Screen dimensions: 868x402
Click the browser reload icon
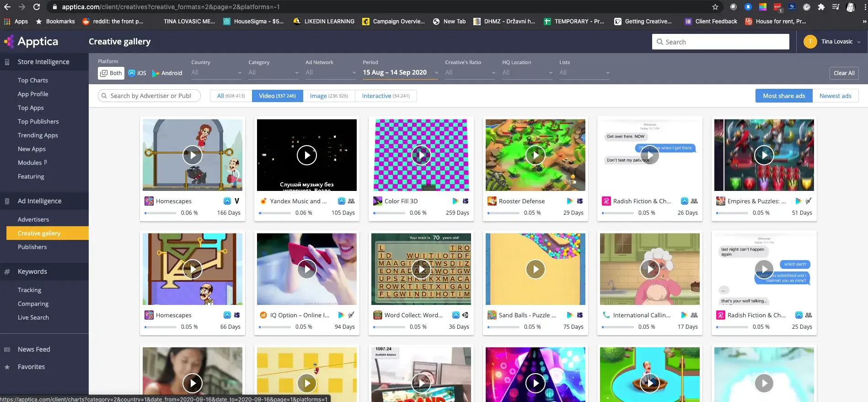coord(37,7)
